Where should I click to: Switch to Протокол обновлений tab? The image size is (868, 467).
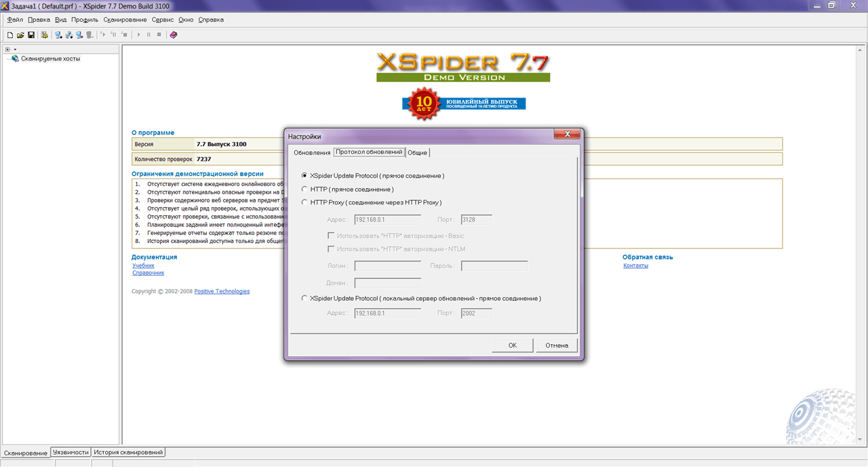pyautogui.click(x=370, y=152)
